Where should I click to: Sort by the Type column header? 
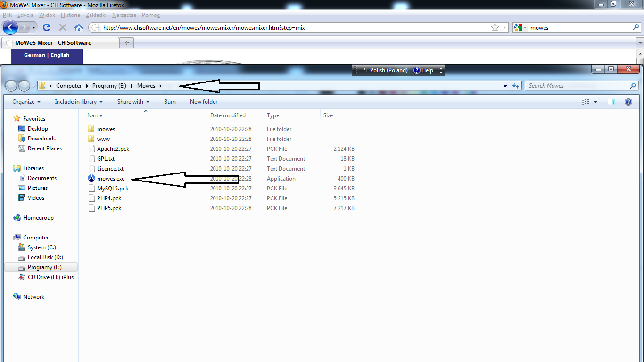[x=292, y=115]
